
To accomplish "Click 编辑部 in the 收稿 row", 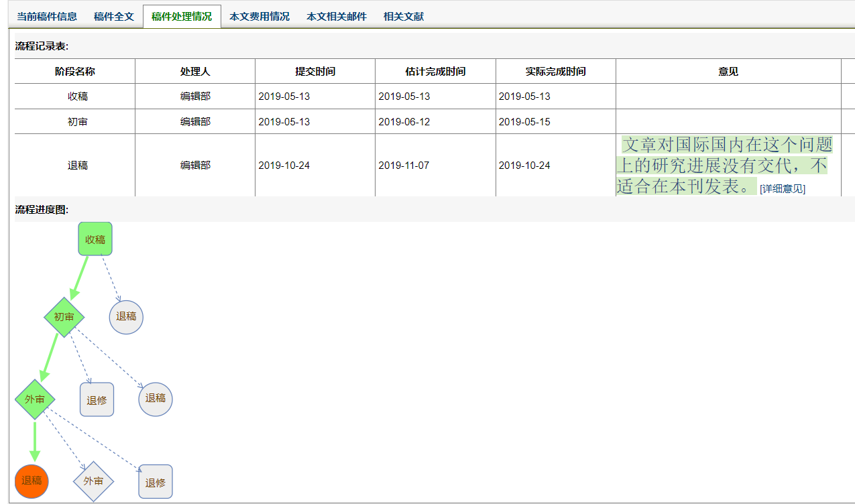I will [195, 97].
